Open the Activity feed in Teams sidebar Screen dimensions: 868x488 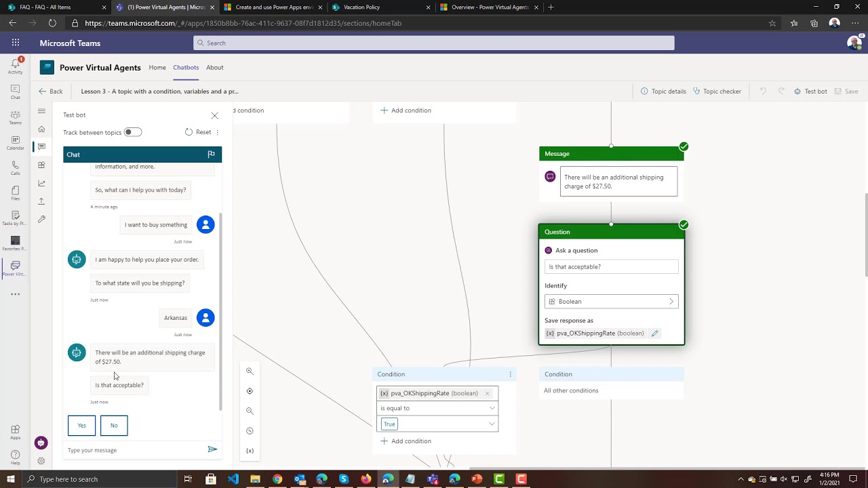[x=15, y=66]
